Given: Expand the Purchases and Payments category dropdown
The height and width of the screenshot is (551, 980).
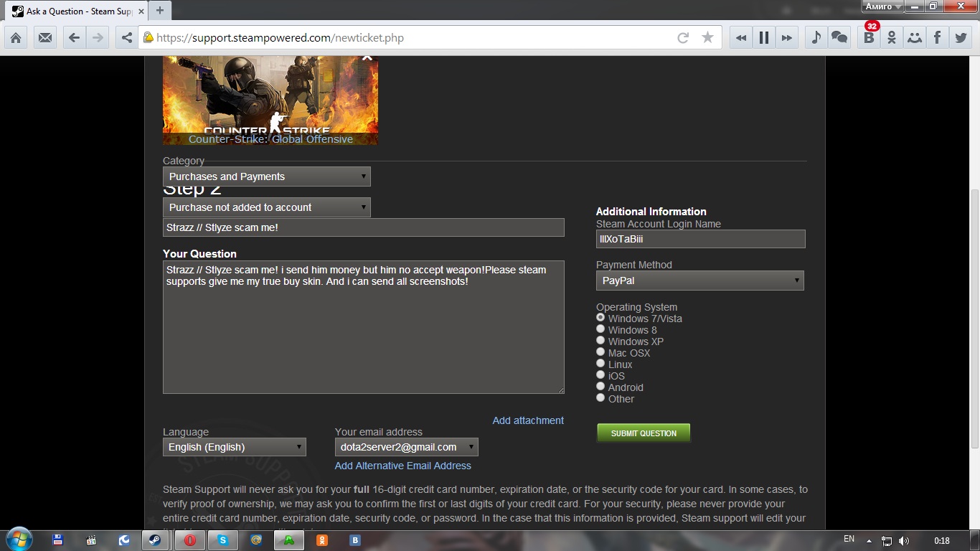Looking at the screenshot, I should [267, 176].
